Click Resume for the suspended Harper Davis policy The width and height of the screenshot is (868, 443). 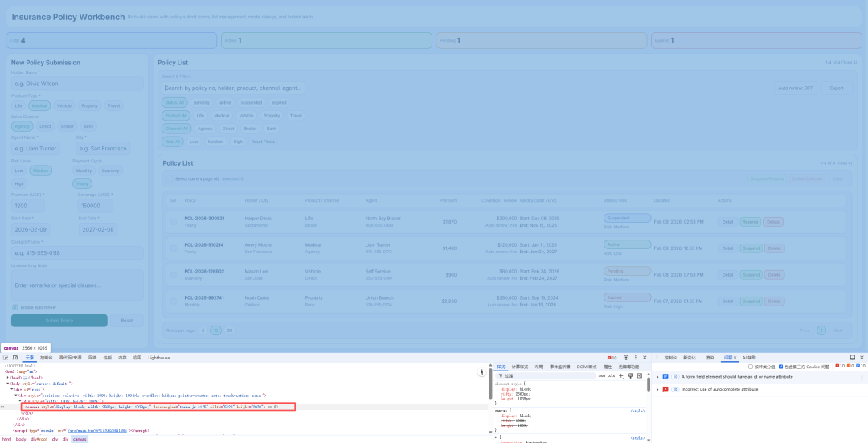(750, 222)
